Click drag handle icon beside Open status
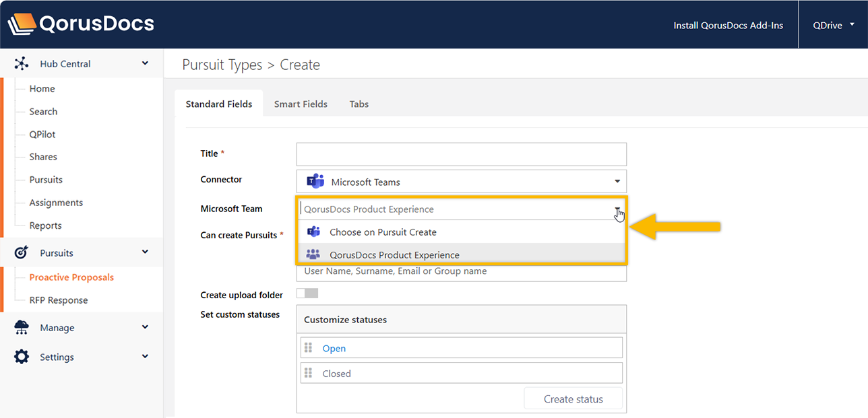This screenshot has width=868, height=418. [x=309, y=348]
